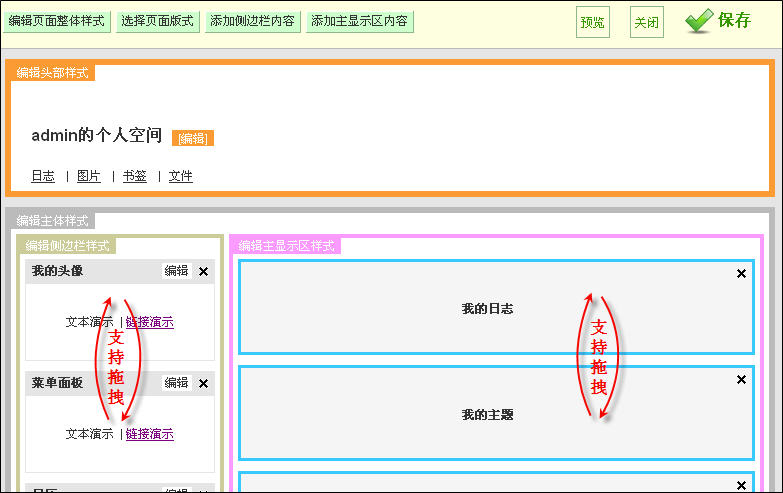The height and width of the screenshot is (493, 783).
Task: Open 链接演示 link in 我的头像 block
Action: pos(150,322)
